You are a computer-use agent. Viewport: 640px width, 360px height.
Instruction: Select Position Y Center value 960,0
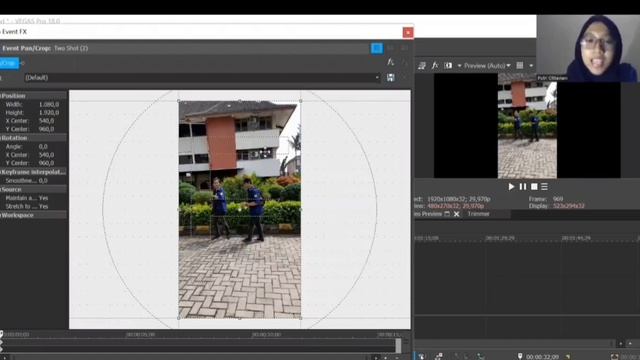coord(46,129)
